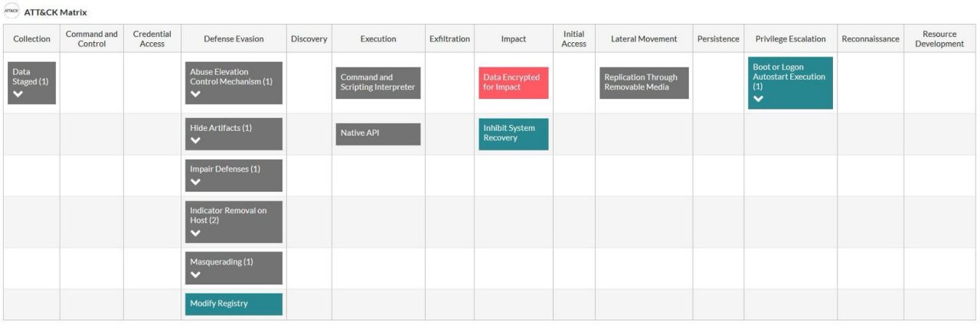
Task: Open the Inhibit System Recovery technique
Action: (514, 133)
